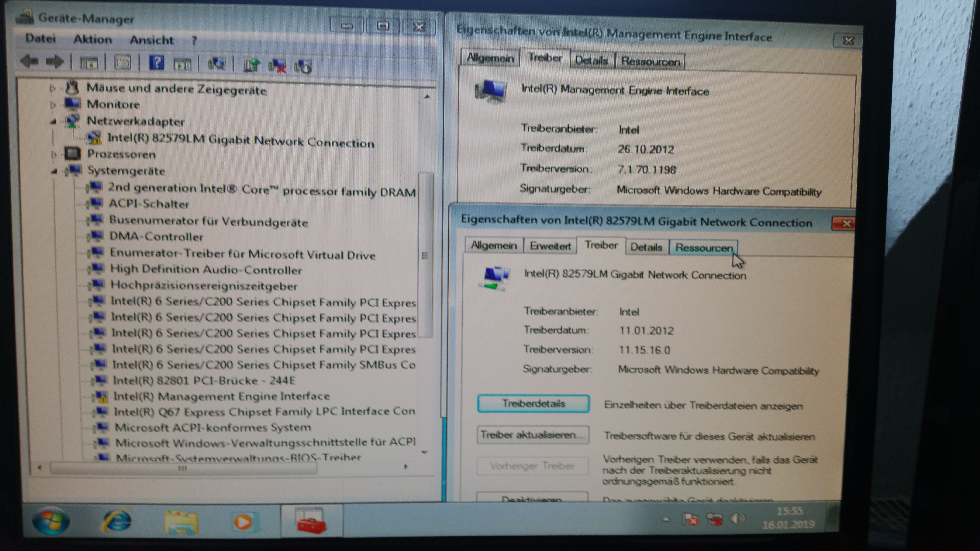Image resolution: width=980 pixels, height=551 pixels.
Task: Click the Treiberdetails button
Action: [533, 403]
